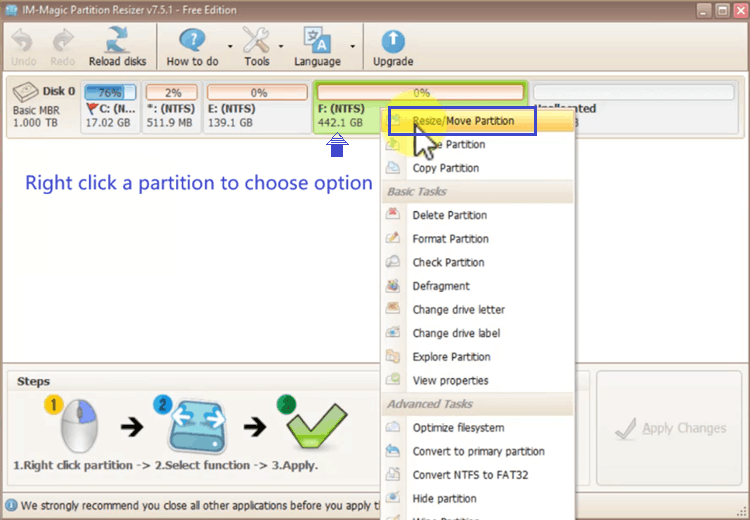The height and width of the screenshot is (520, 750).
Task: Click the Convert to primary partition icon
Action: pyautogui.click(x=393, y=450)
